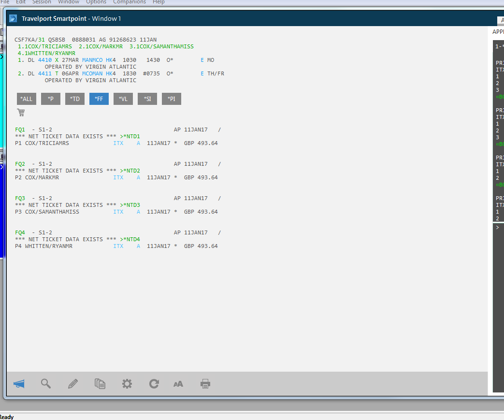Click the FQ1 fare quote link

click(x=20, y=130)
